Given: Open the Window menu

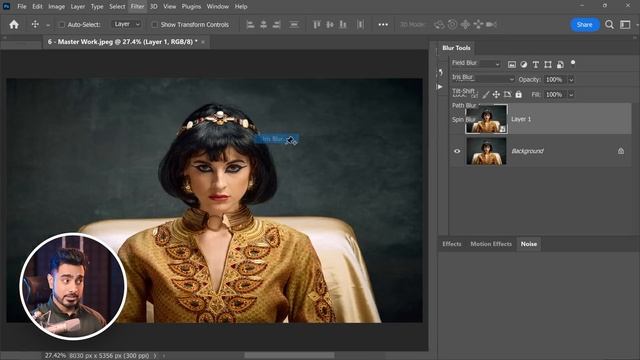Looking at the screenshot, I should [218, 7].
